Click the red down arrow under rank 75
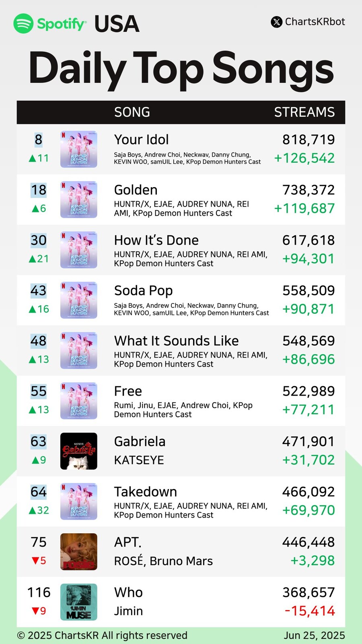This screenshot has height=644, width=362. coord(35,561)
